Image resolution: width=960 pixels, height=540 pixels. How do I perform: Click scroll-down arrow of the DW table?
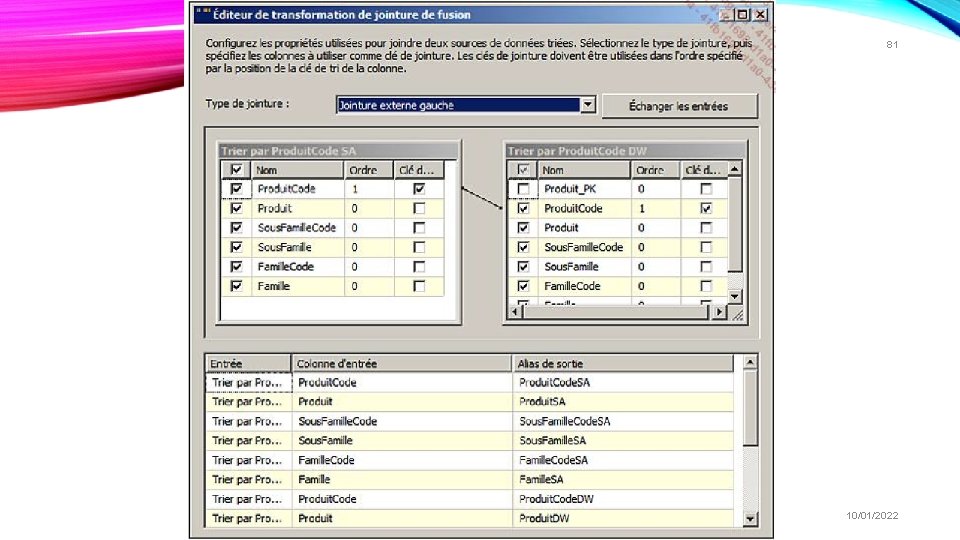[x=735, y=297]
